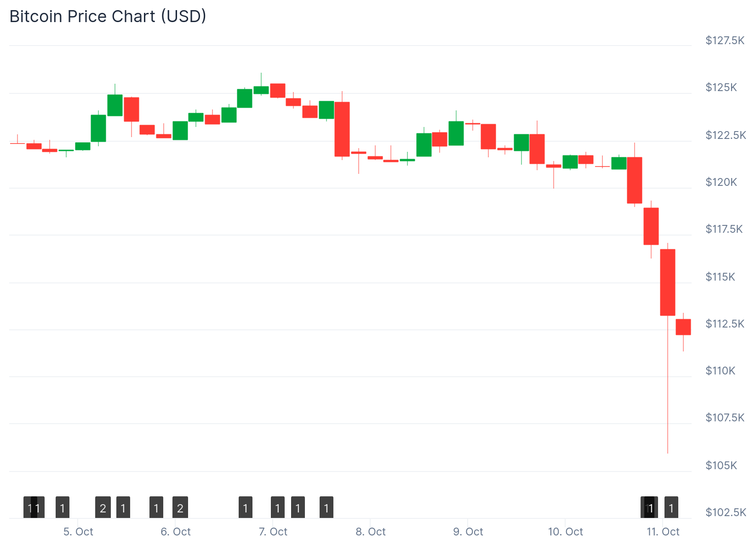
Task: Click the "2" event marker above 6. Oct
Action: pyautogui.click(x=180, y=508)
